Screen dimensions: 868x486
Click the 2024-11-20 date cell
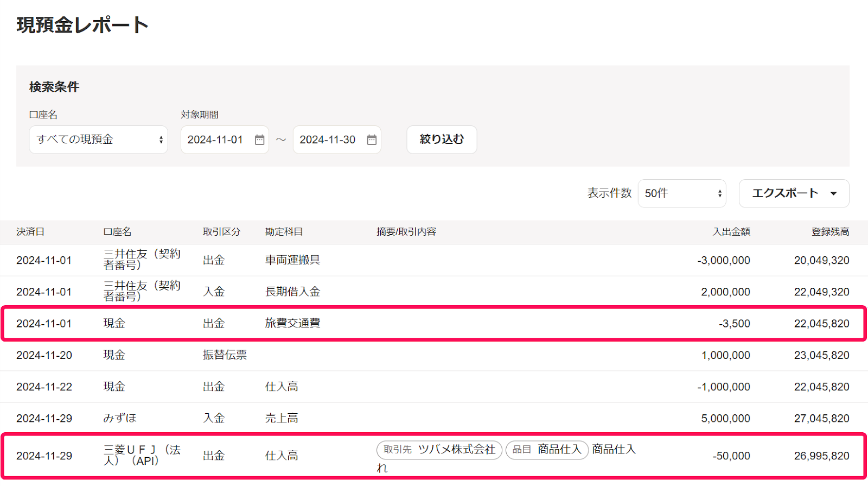pos(44,355)
